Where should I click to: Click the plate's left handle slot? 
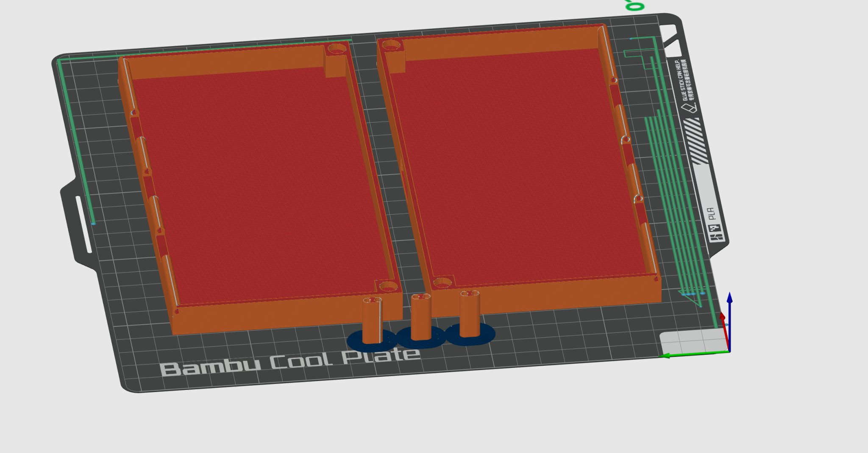tap(83, 224)
